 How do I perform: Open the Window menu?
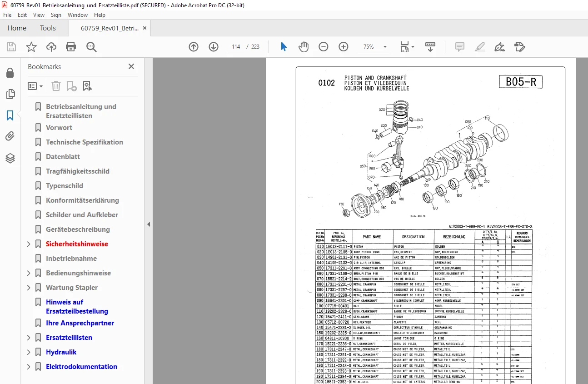click(x=78, y=15)
